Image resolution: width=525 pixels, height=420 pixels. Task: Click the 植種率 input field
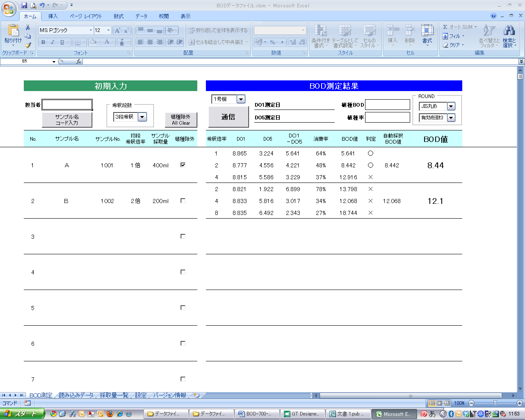(x=388, y=117)
